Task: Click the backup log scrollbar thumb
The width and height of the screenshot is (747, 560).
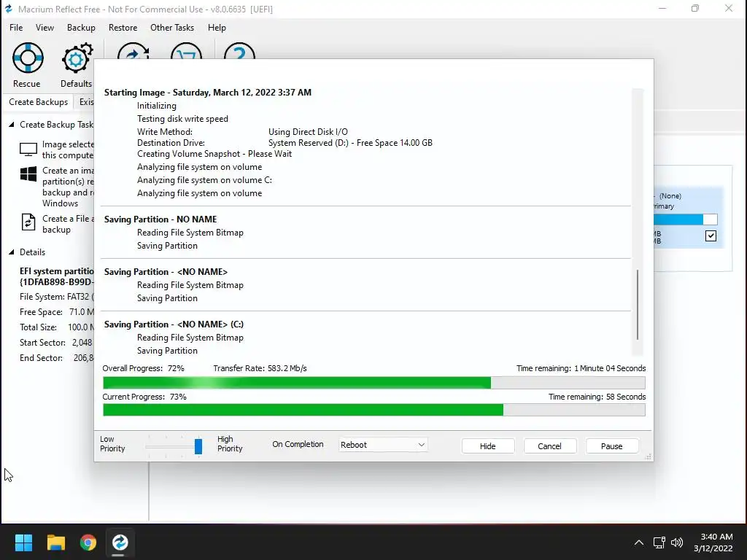Action: [638, 305]
